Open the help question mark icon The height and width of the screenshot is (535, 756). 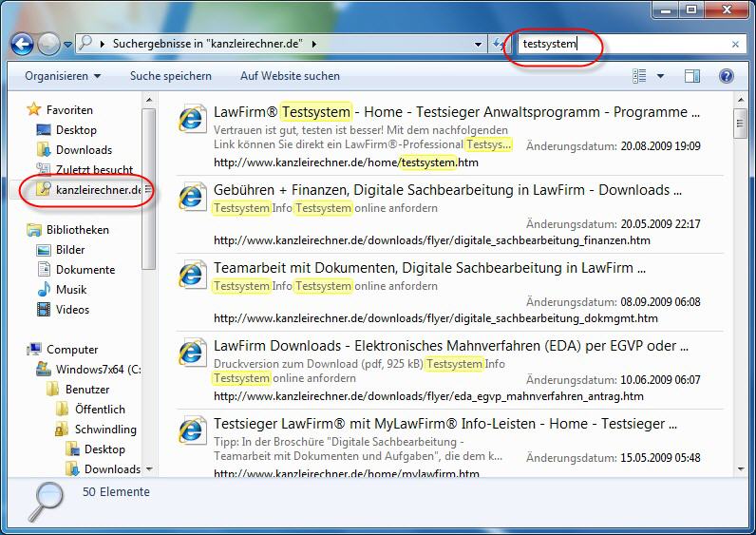coord(727,76)
